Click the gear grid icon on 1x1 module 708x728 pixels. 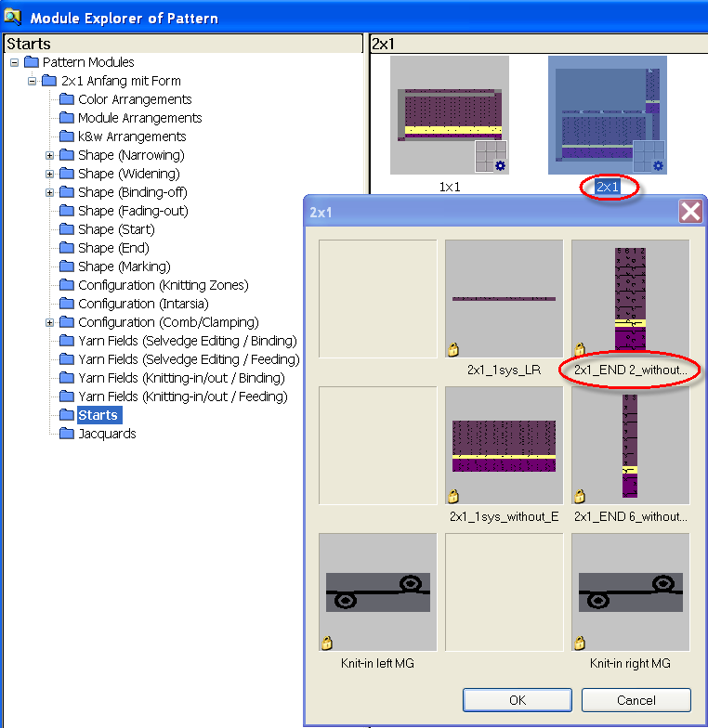[492, 157]
